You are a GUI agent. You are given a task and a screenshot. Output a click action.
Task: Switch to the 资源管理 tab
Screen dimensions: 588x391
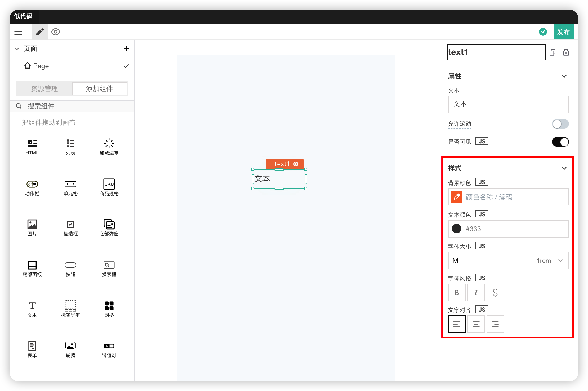tap(44, 89)
